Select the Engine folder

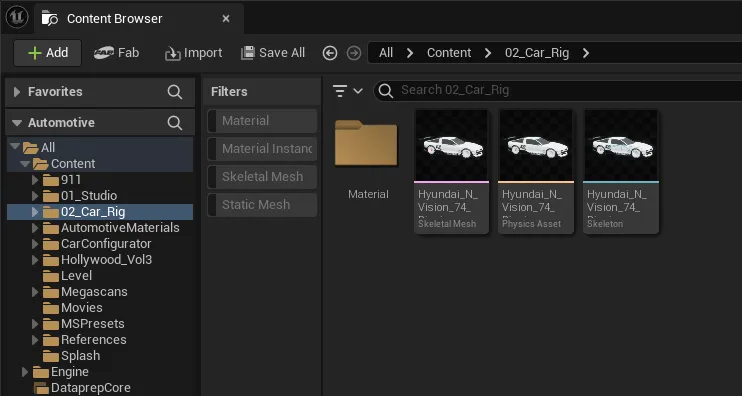coord(100,372)
